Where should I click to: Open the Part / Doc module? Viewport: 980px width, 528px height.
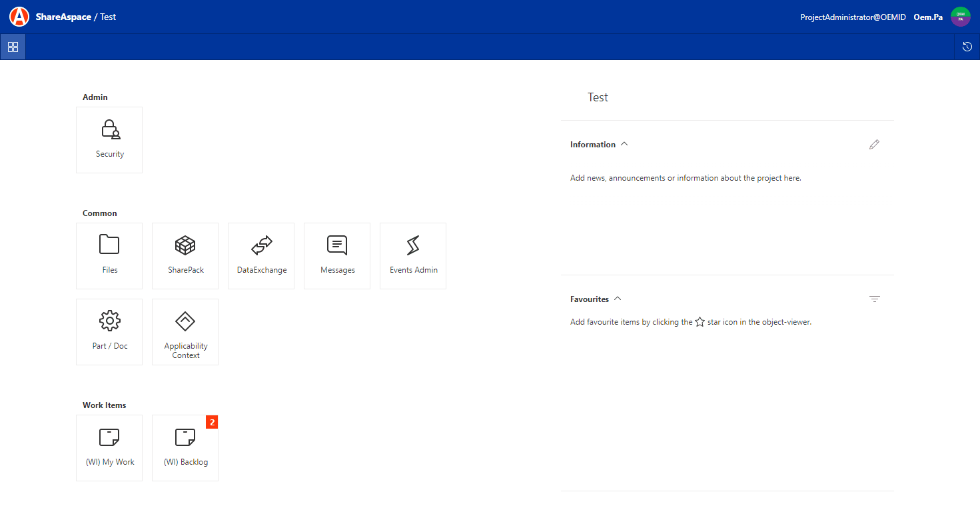pyautogui.click(x=109, y=332)
